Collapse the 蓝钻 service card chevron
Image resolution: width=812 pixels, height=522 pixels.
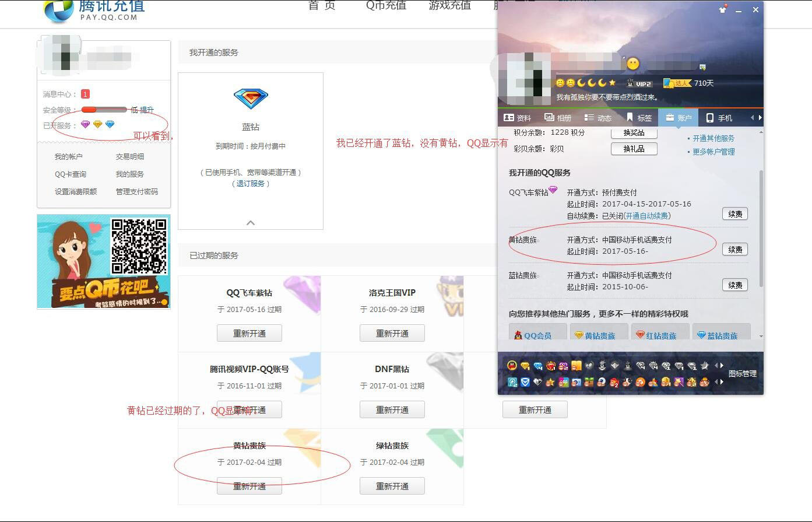251,223
